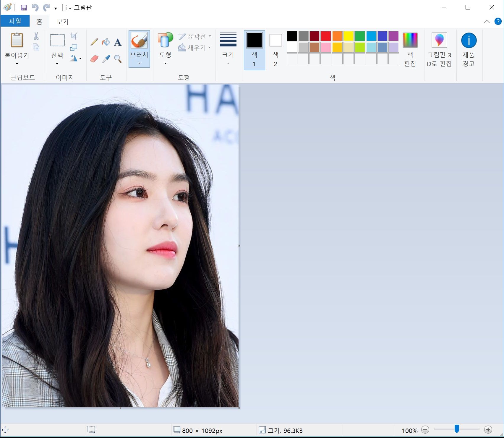Click the line Size icon
This screenshot has width=504, height=438.
(228, 40)
